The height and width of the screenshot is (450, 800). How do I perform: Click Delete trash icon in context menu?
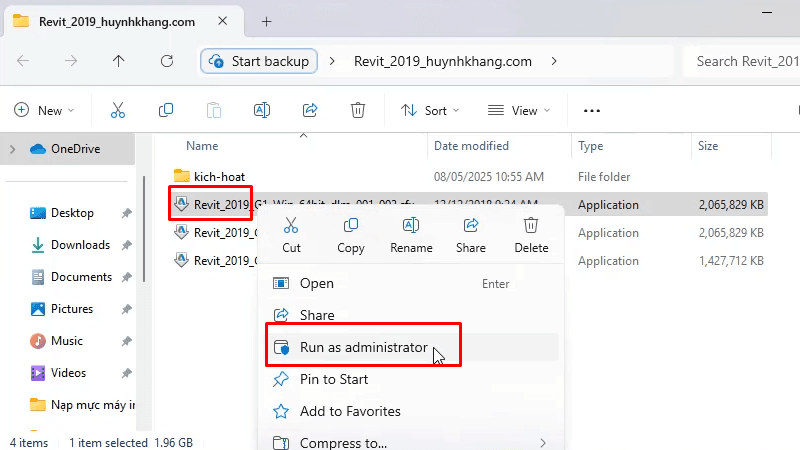[x=531, y=226]
